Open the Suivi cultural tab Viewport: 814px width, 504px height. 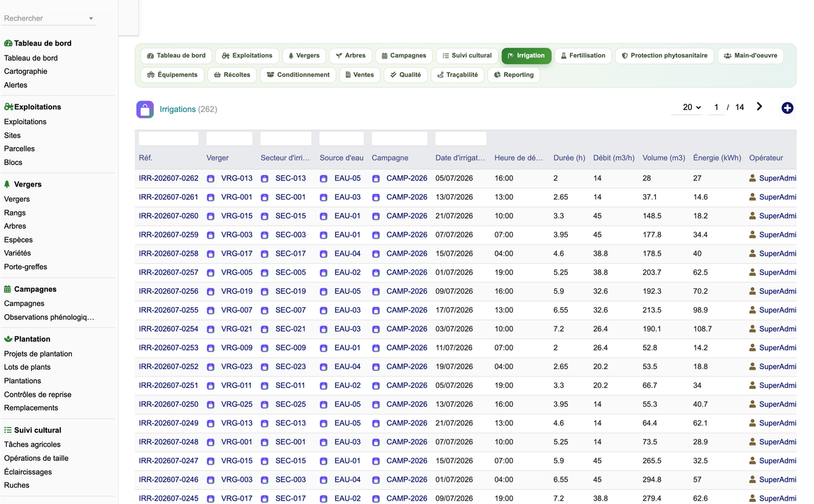click(x=467, y=56)
